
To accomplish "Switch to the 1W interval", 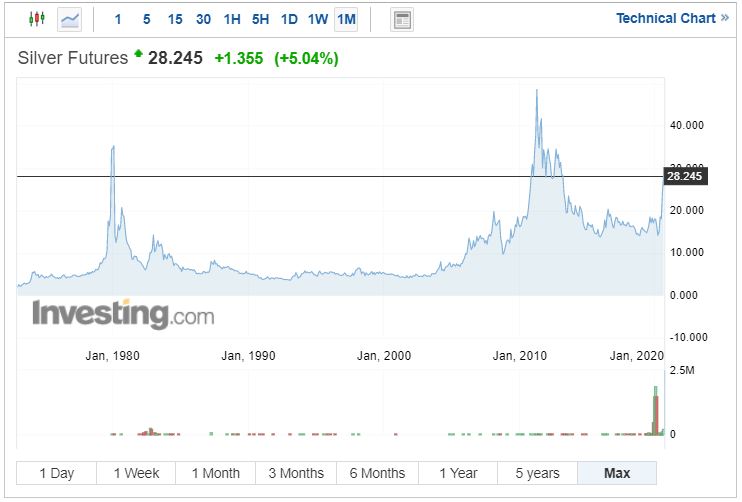I will (317, 19).
